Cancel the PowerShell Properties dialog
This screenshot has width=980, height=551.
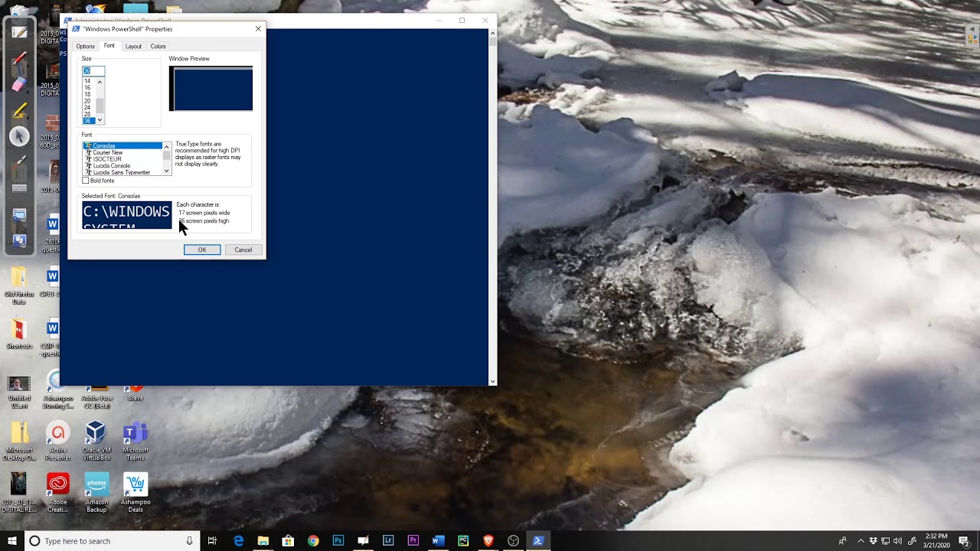[243, 249]
